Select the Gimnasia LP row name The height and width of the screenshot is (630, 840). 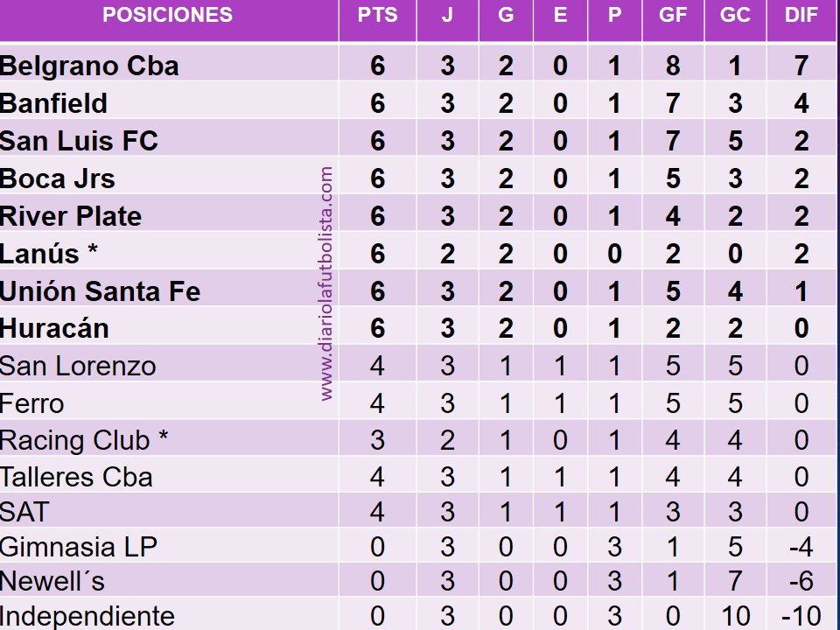[x=78, y=547]
